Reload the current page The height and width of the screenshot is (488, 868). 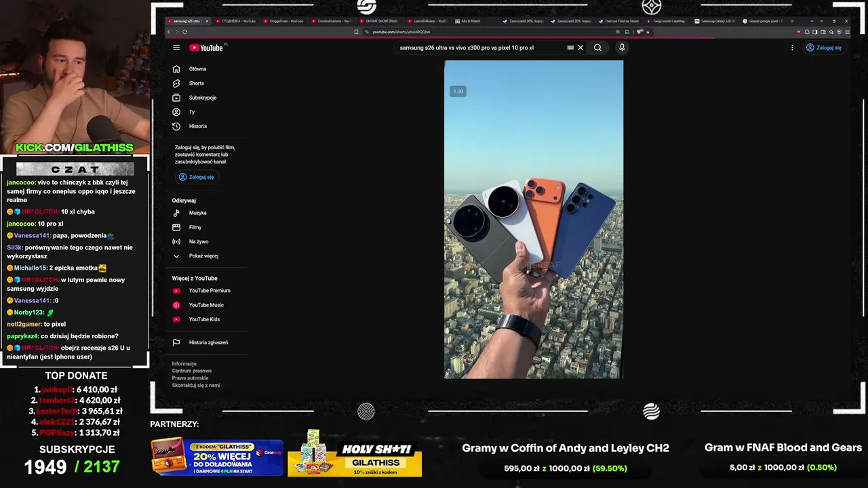(x=184, y=32)
